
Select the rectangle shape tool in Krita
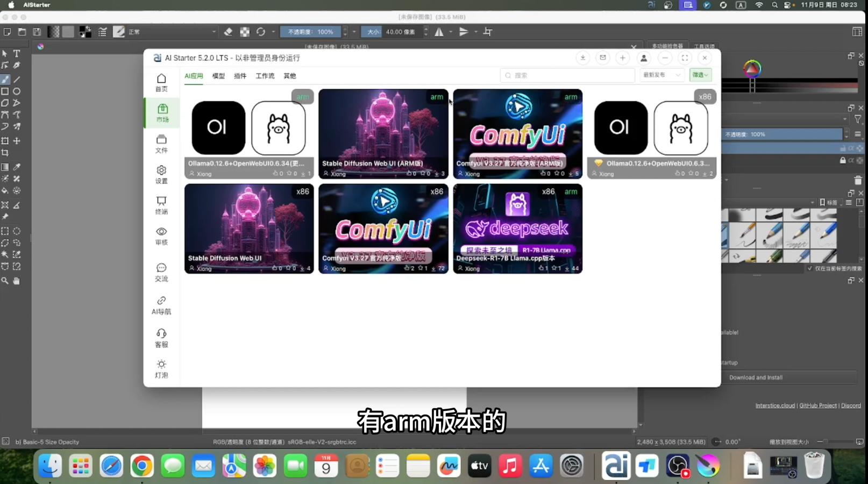[x=5, y=91]
